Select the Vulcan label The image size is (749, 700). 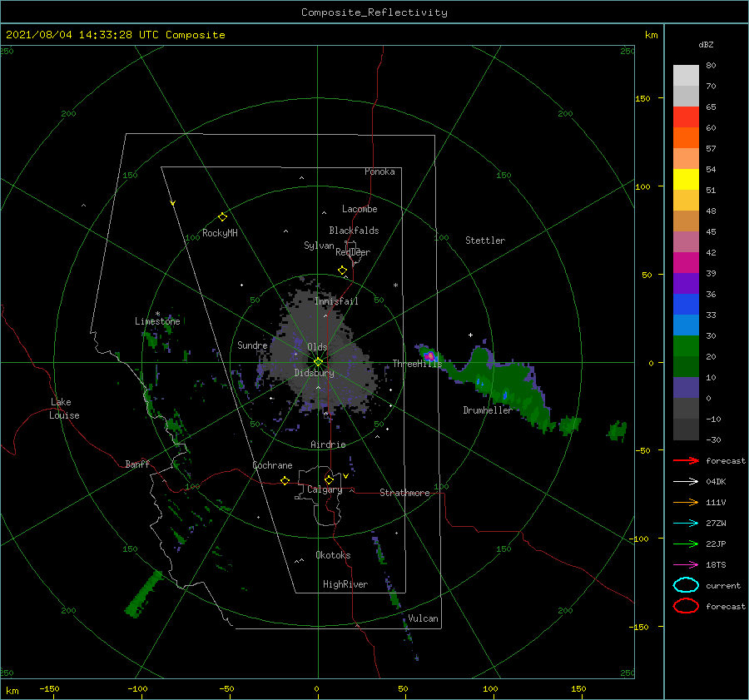pyautogui.click(x=423, y=618)
